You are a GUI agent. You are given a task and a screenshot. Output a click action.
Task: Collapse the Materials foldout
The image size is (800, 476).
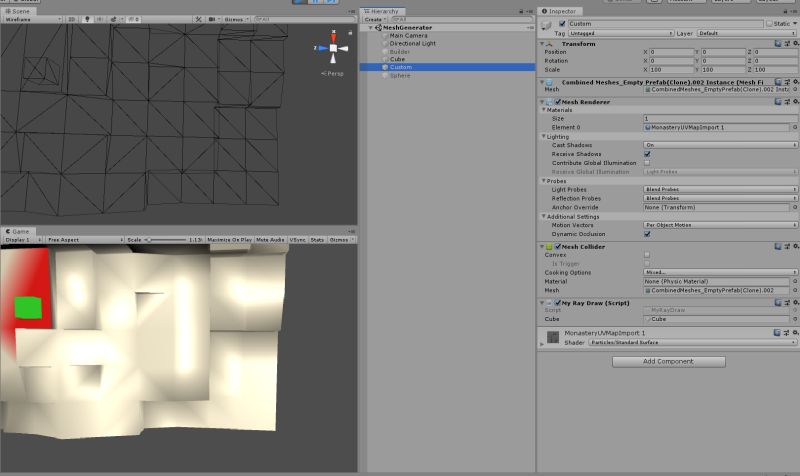(544, 110)
